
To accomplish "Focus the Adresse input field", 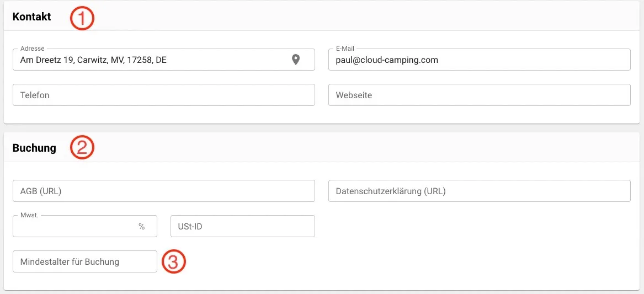I will point(164,60).
